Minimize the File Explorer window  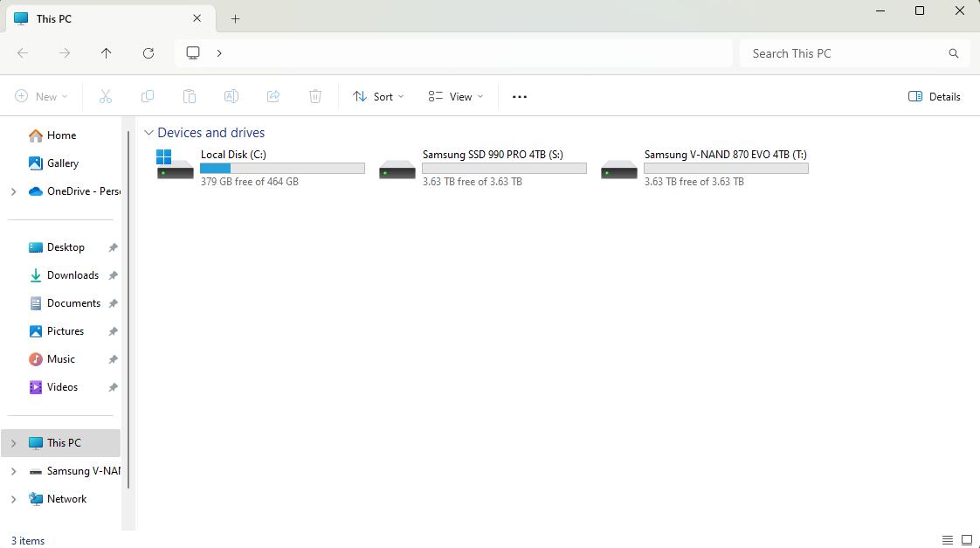[x=880, y=10]
